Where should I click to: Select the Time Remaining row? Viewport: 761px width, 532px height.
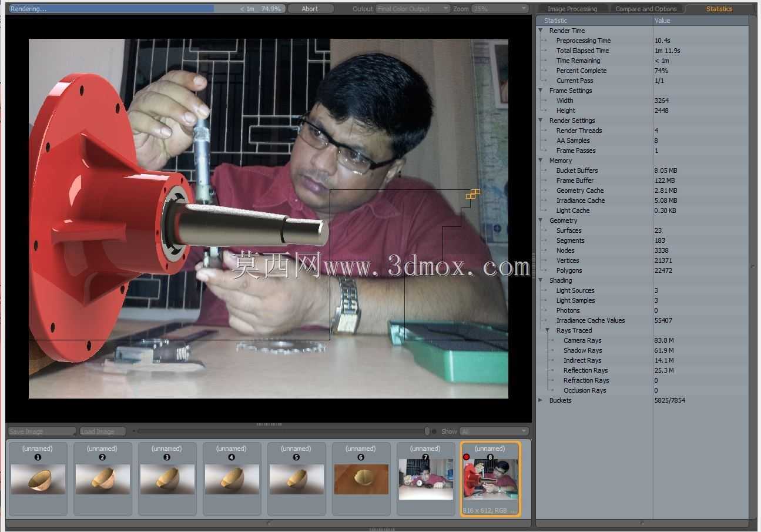(643, 61)
